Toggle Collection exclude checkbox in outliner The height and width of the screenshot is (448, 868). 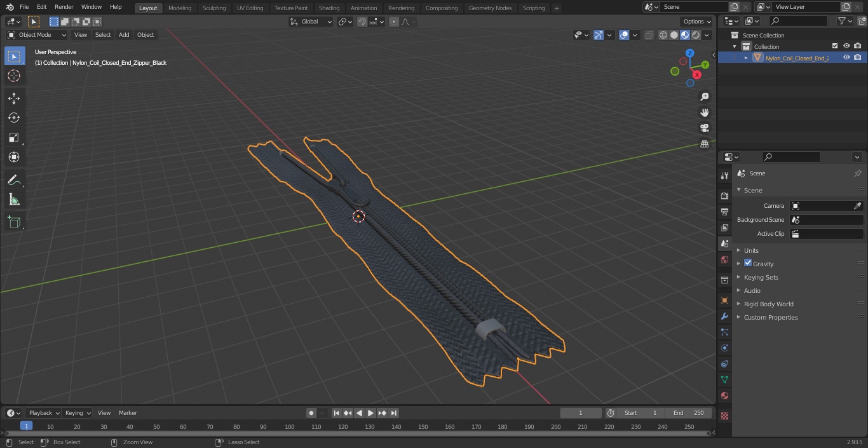tap(835, 46)
